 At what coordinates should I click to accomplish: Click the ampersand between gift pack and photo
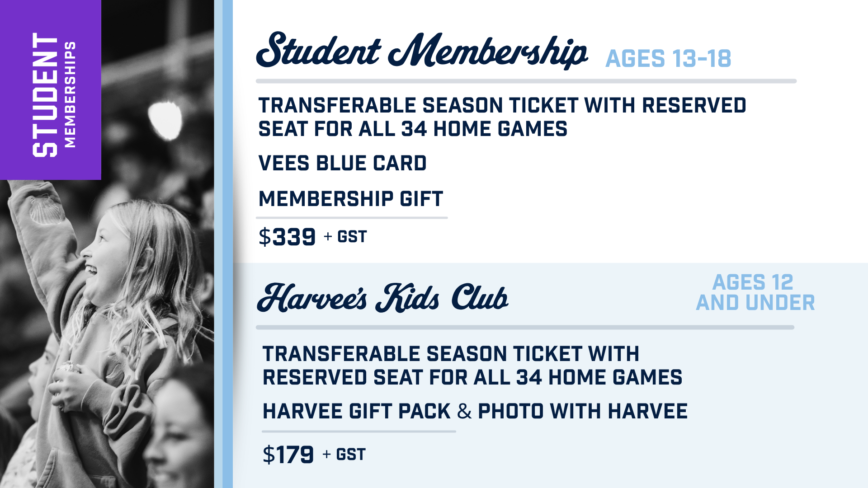(464, 411)
